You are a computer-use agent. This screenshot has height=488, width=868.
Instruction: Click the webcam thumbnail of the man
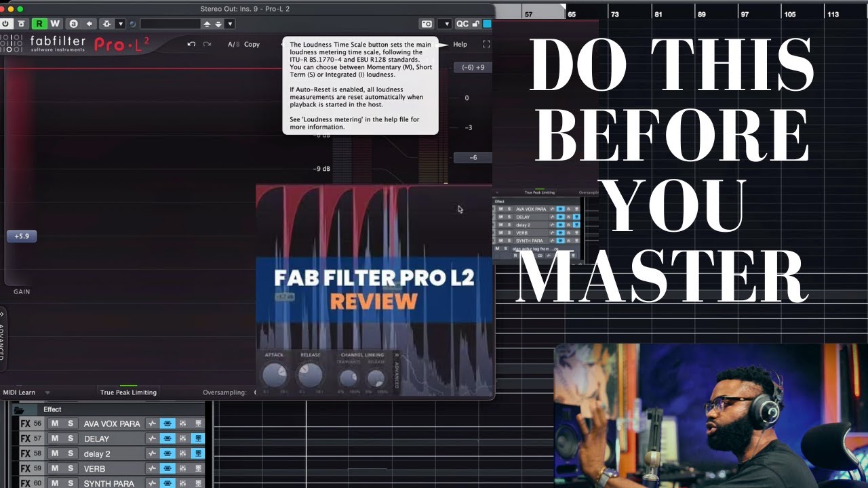coord(711,415)
